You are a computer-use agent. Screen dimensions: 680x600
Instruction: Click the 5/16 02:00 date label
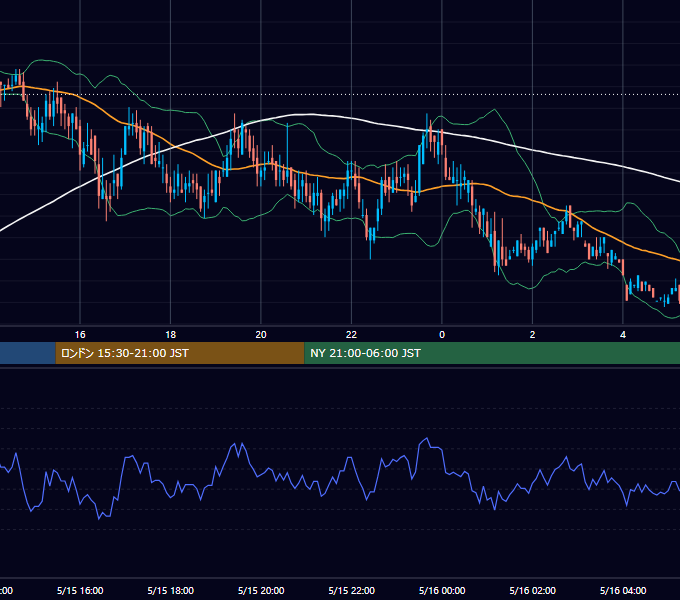click(533, 590)
